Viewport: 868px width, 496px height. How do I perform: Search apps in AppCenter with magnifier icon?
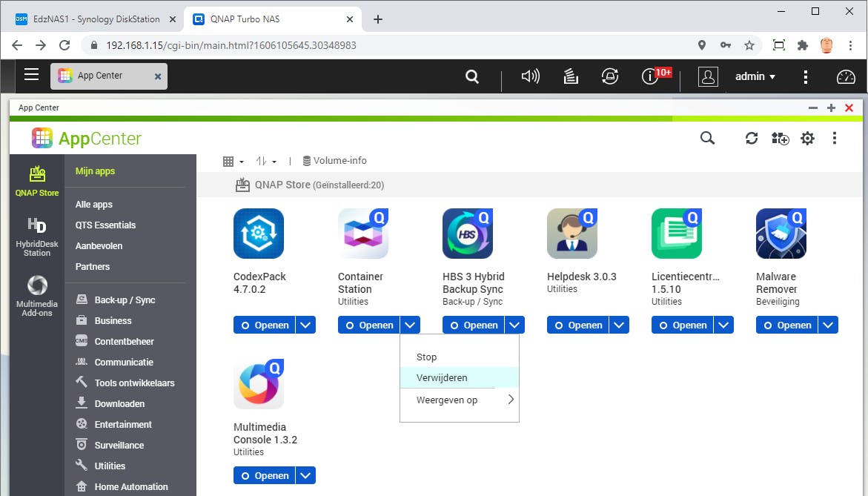tap(707, 138)
